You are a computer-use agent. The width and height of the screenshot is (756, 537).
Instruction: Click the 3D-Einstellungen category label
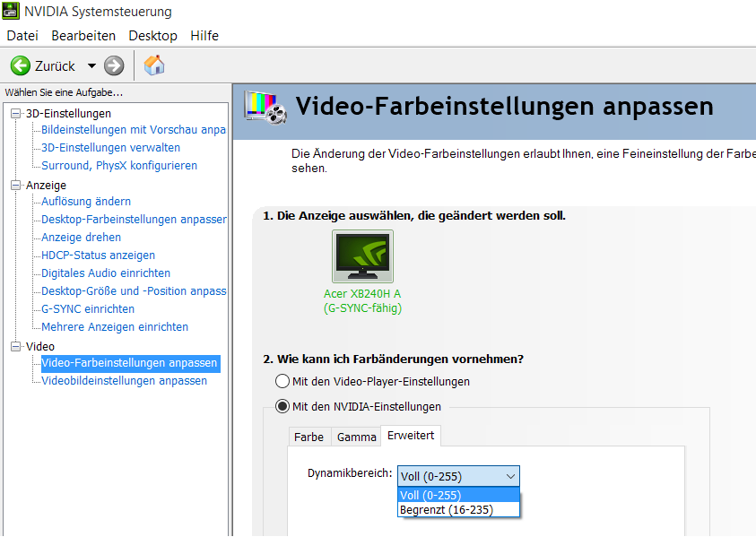68,113
